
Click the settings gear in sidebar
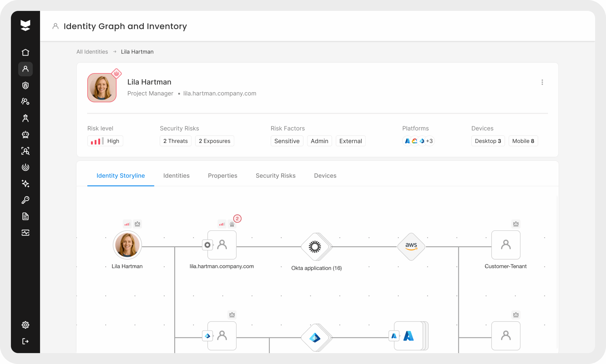(25, 325)
